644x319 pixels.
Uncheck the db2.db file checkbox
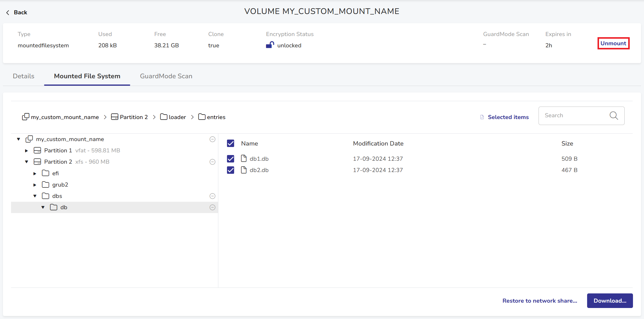pyautogui.click(x=231, y=170)
